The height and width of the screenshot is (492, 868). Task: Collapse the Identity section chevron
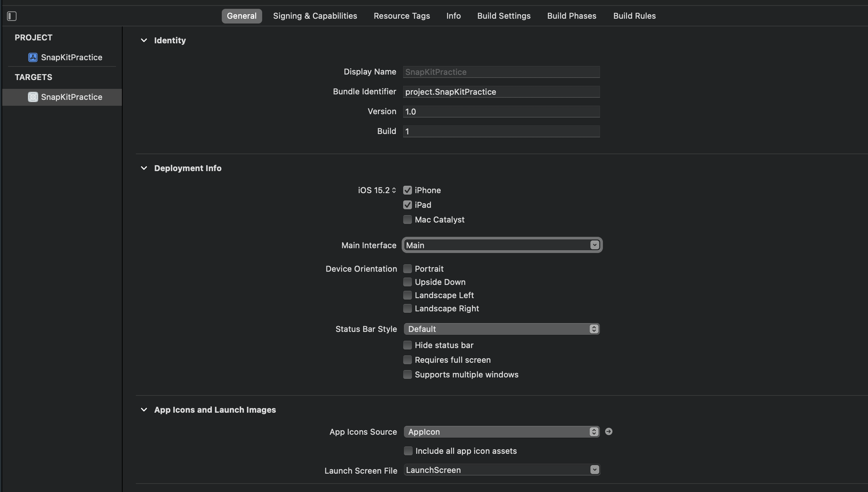pos(144,40)
